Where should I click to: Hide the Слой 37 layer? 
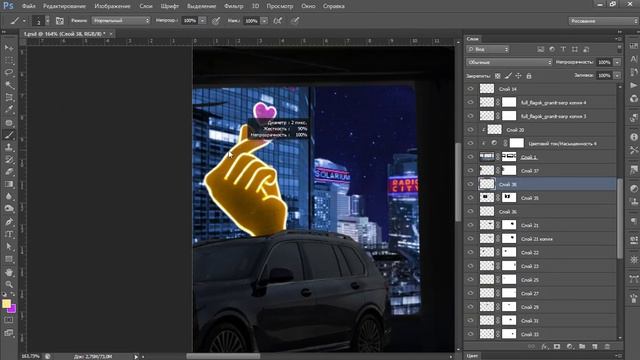470,171
